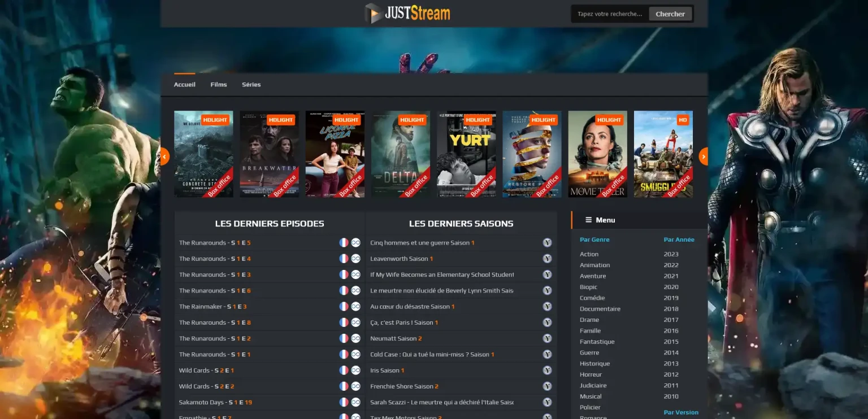868x419 pixels.
Task: Click French flag icon for The Runarounds S1 E5
Action: 344,243
